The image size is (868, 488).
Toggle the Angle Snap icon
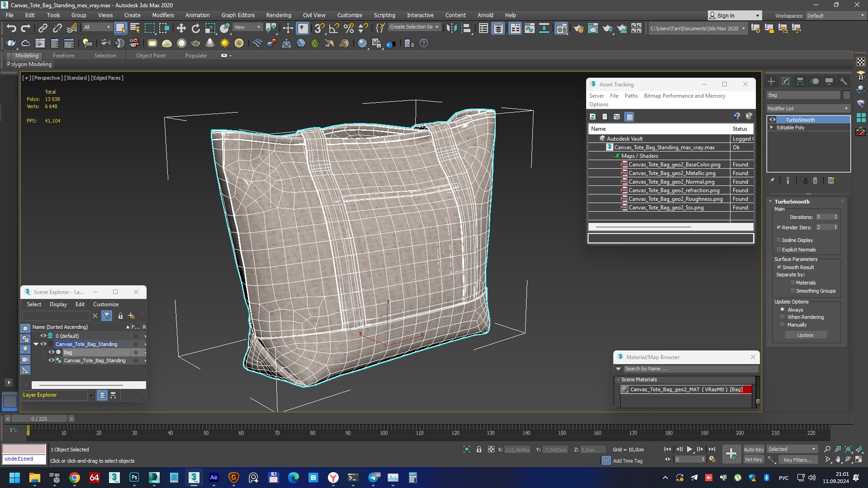334,28
